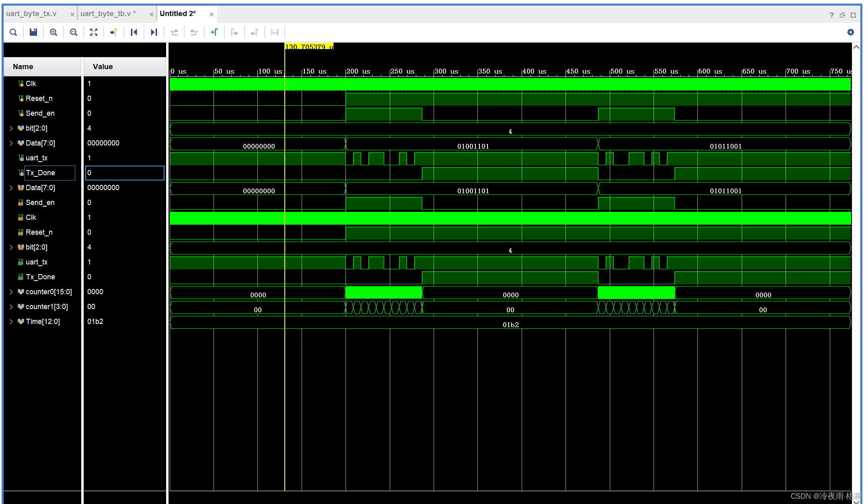
Task: Click the yellow cursor time marker label
Action: [309, 47]
